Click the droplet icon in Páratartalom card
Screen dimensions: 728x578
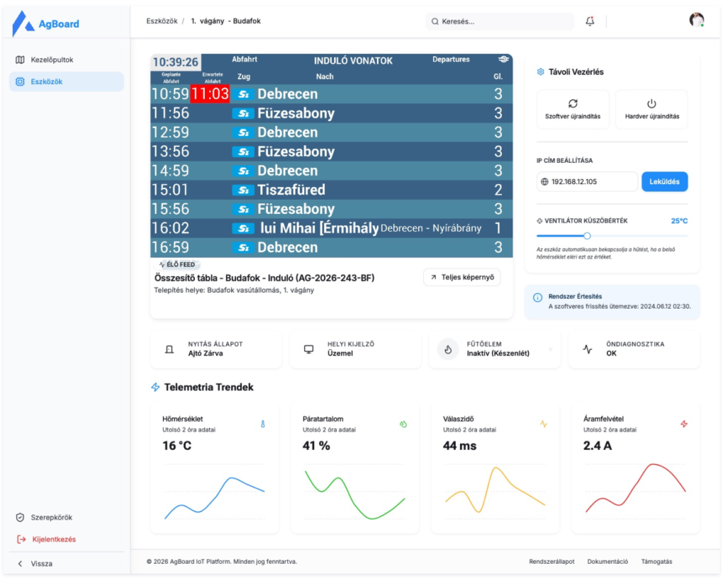(403, 424)
